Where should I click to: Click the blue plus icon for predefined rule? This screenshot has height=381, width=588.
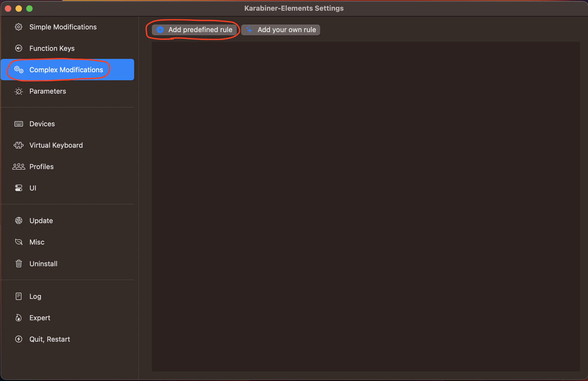point(160,30)
